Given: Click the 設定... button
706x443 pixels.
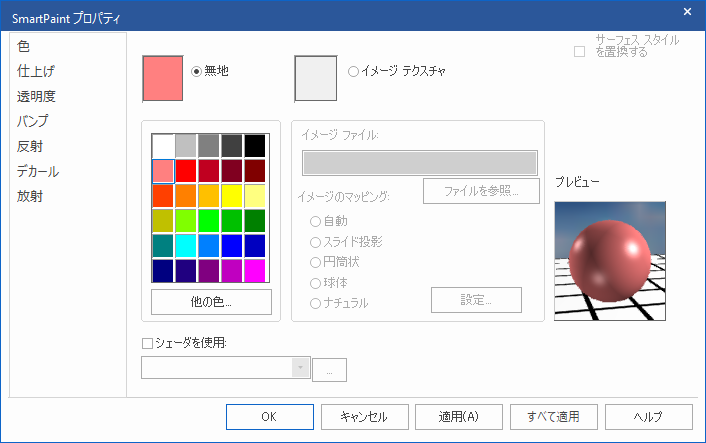Looking at the screenshot, I should [476, 300].
